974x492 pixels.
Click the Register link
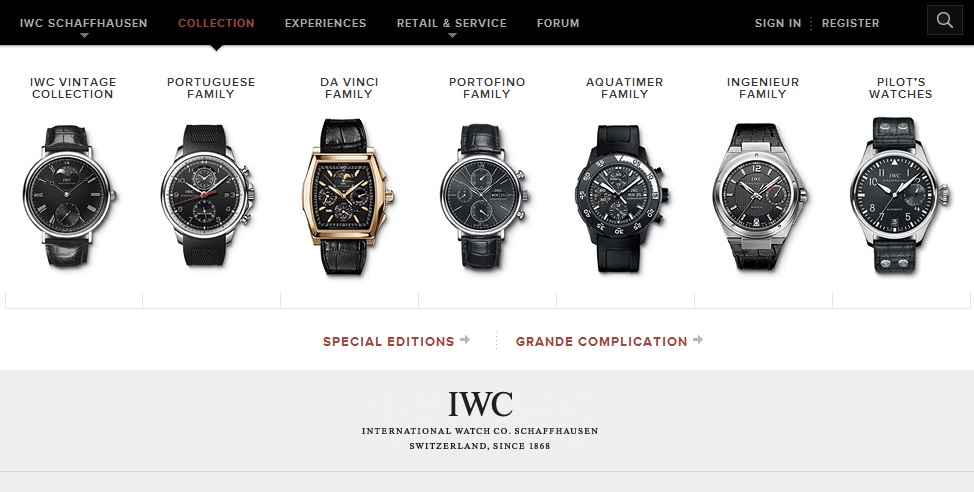point(850,23)
